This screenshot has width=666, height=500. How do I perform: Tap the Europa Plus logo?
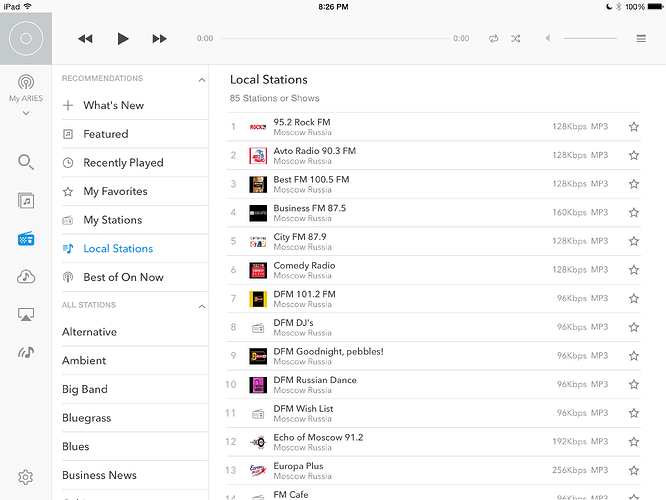(258, 471)
